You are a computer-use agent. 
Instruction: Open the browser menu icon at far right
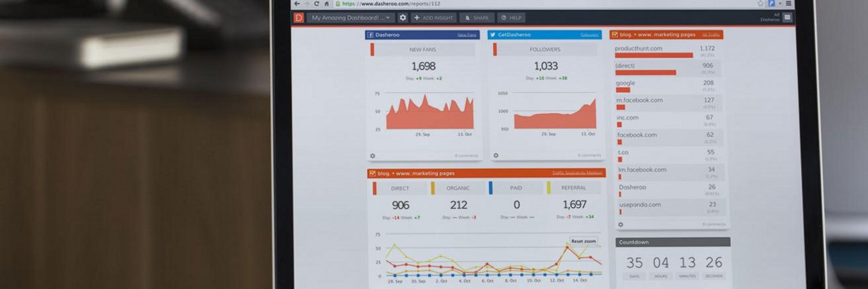(x=788, y=3)
